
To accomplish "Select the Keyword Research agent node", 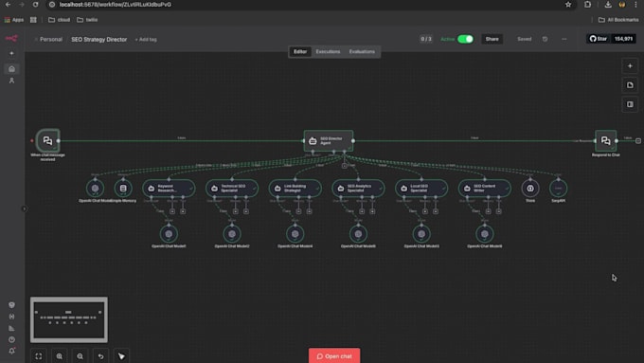I will [169, 189].
